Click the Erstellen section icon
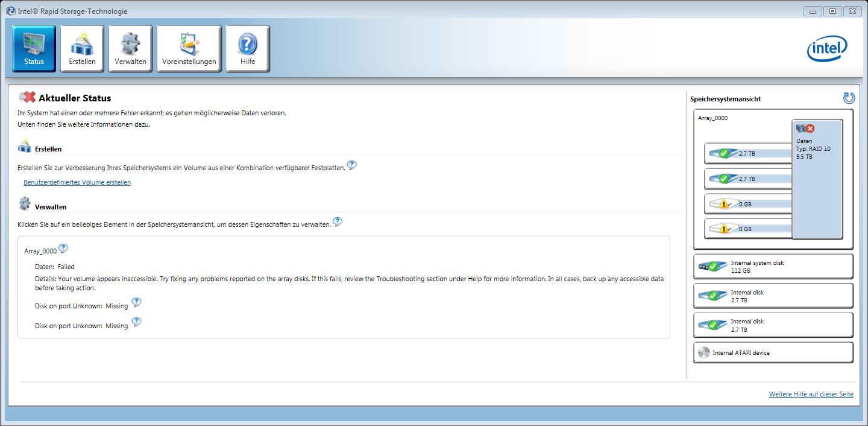868x426 pixels. [x=25, y=147]
